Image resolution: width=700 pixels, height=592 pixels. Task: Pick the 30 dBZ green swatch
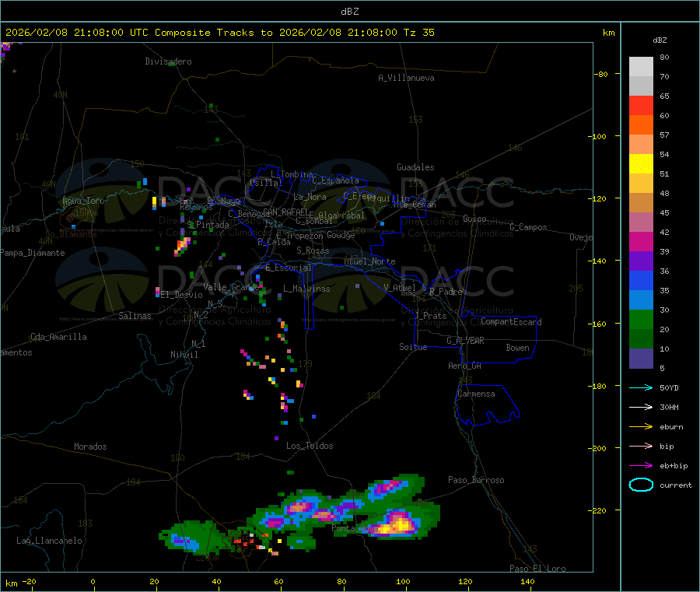tap(641, 319)
